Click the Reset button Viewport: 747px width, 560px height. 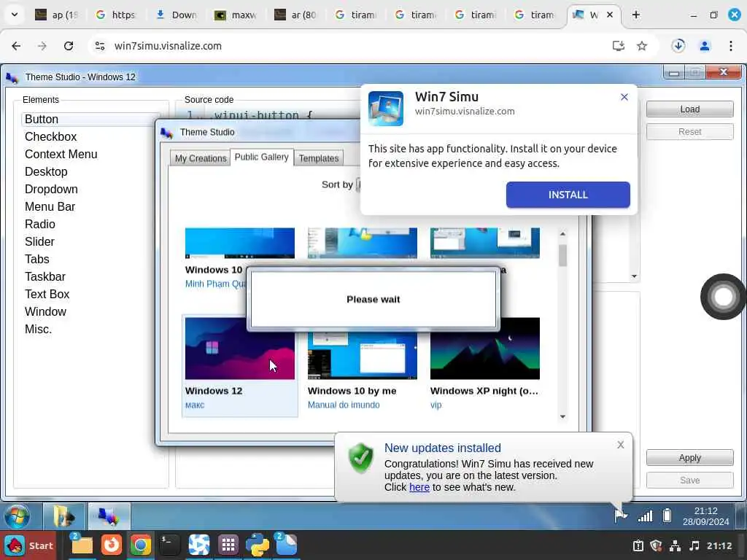tap(690, 131)
